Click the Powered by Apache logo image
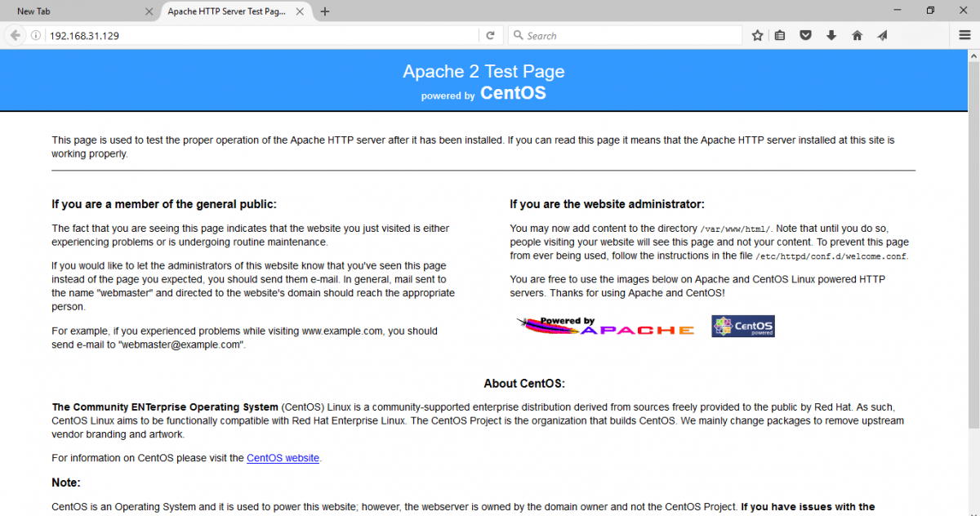 pos(606,327)
